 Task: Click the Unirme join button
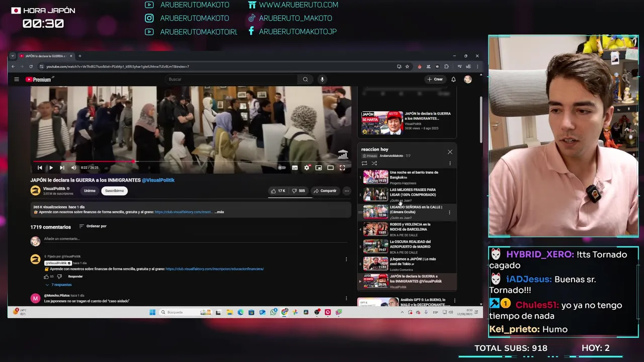(x=90, y=191)
